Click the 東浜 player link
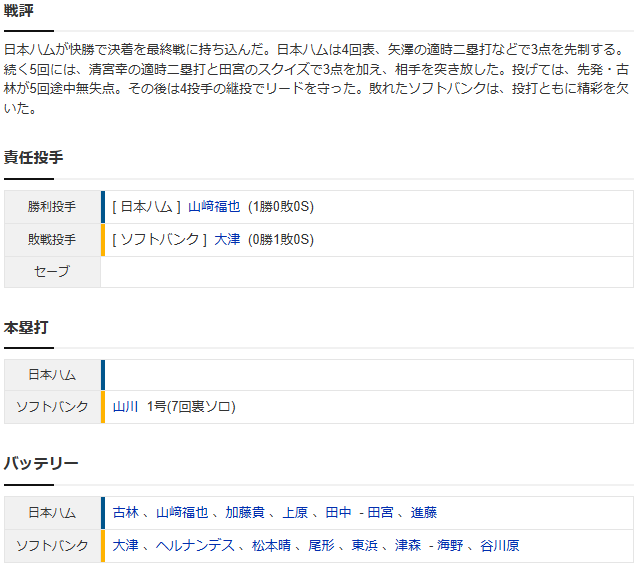The width and height of the screenshot is (636, 566). tap(365, 545)
